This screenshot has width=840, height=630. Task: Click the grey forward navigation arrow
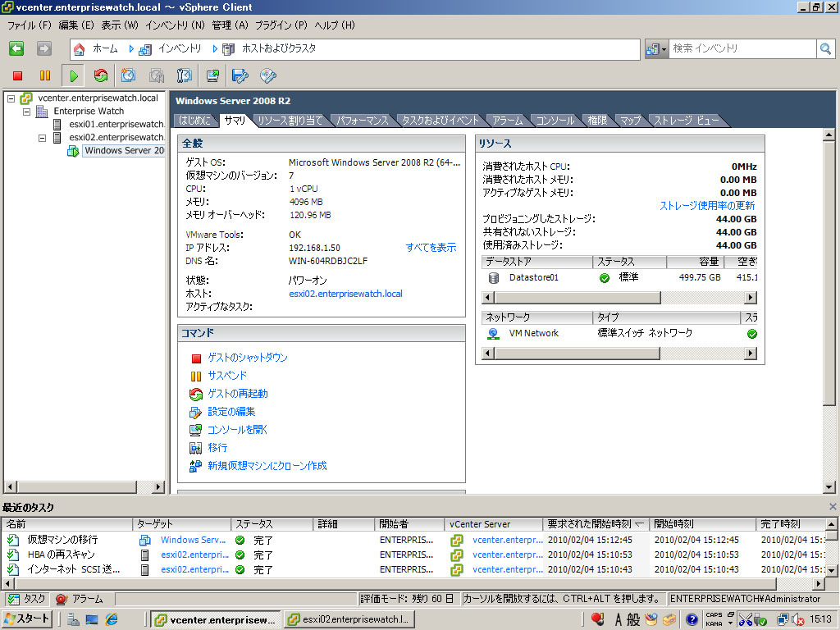[x=44, y=48]
